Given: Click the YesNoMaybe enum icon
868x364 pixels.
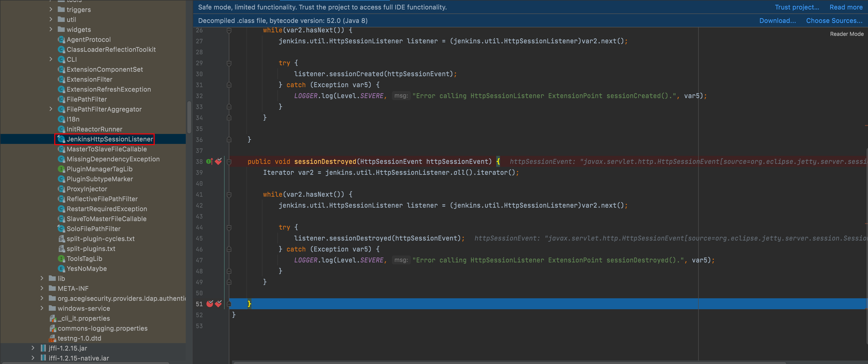Looking at the screenshot, I should point(61,268).
